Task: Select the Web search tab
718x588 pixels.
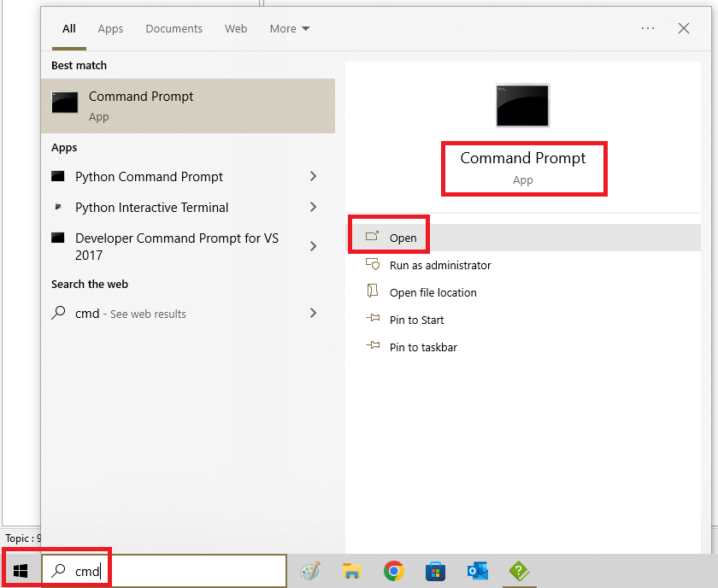Action: coord(236,28)
